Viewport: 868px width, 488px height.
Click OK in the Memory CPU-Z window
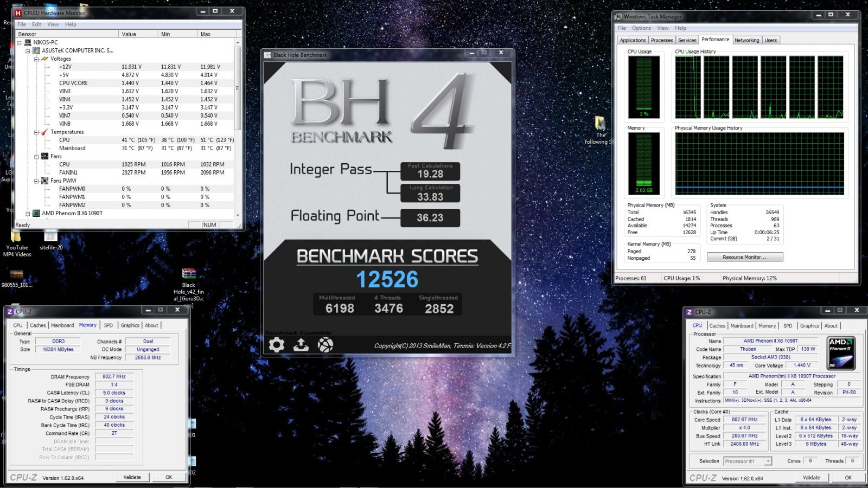click(169, 477)
